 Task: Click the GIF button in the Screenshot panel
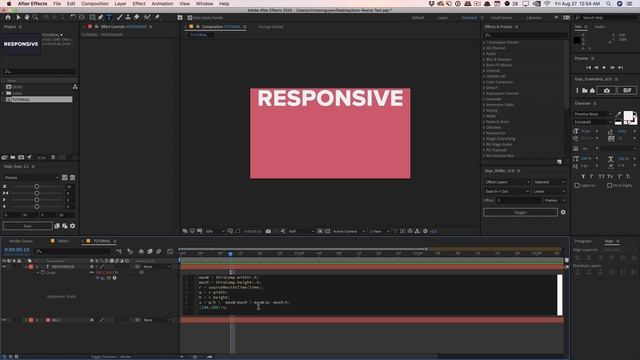click(x=627, y=90)
